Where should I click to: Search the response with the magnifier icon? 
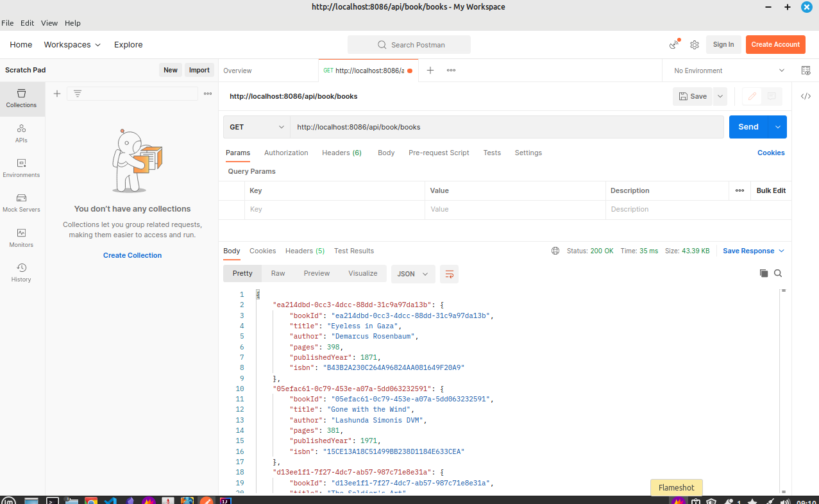[778, 273]
